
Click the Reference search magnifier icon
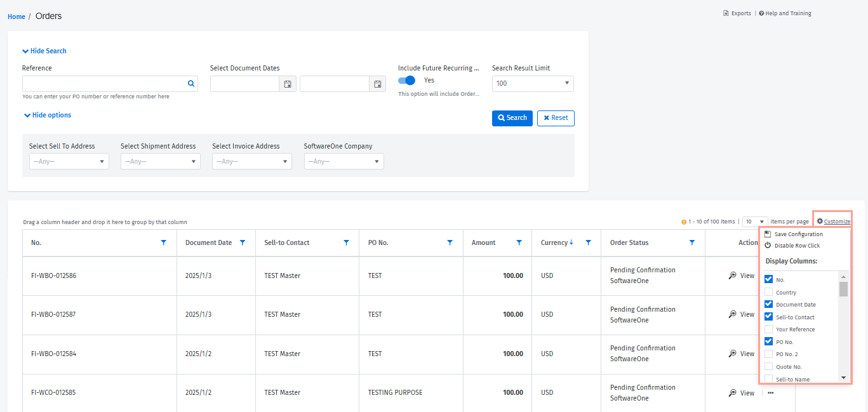(190, 83)
